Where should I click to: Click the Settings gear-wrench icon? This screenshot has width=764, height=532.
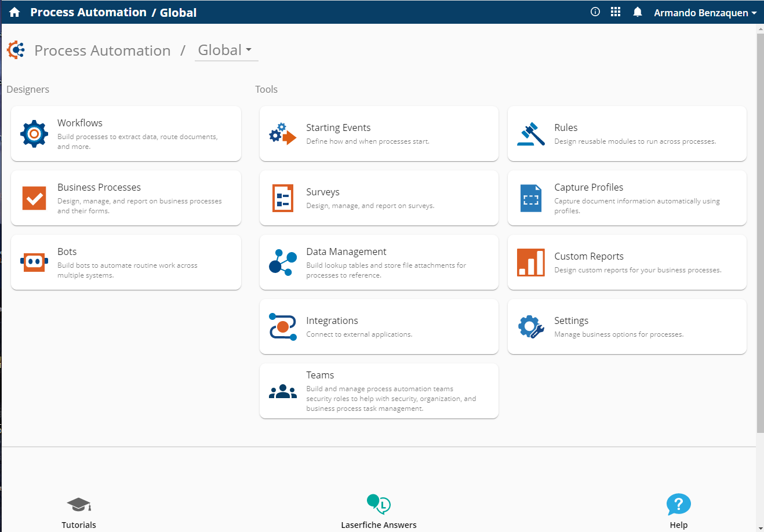(x=531, y=327)
